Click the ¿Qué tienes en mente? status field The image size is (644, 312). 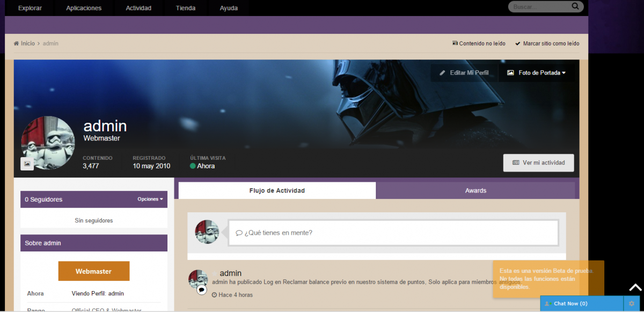click(393, 233)
